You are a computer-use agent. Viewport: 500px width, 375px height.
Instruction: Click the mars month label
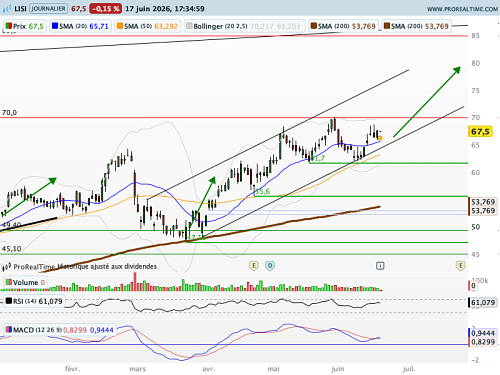(x=138, y=369)
